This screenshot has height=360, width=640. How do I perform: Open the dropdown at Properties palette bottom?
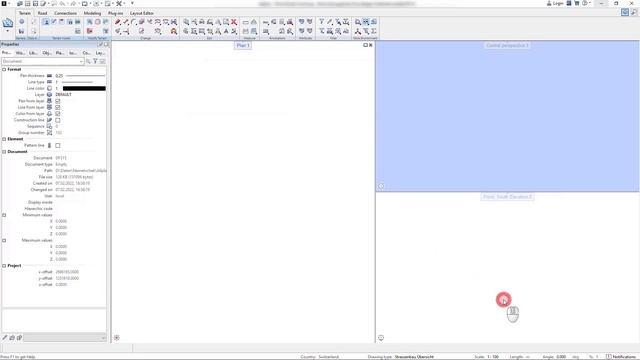pyautogui.click(x=103, y=338)
